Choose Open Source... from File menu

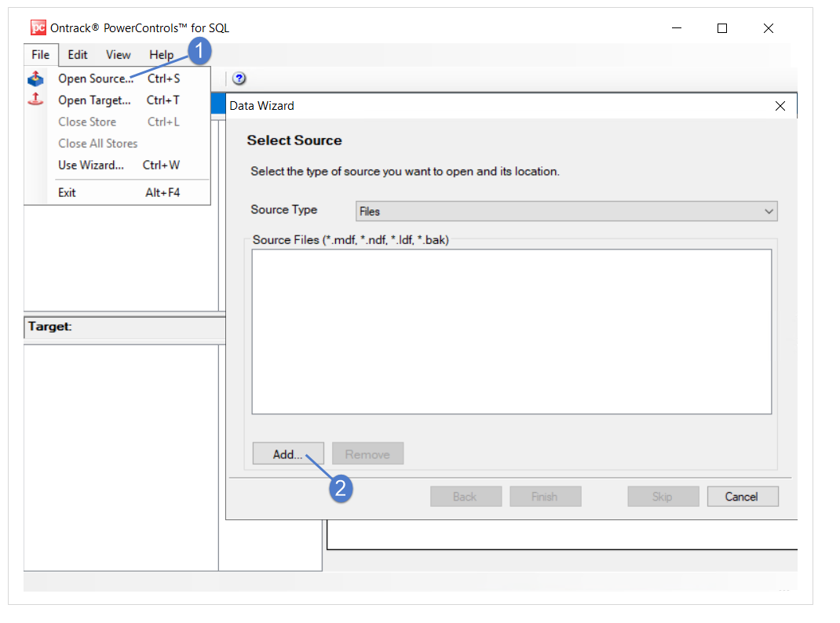118,78
